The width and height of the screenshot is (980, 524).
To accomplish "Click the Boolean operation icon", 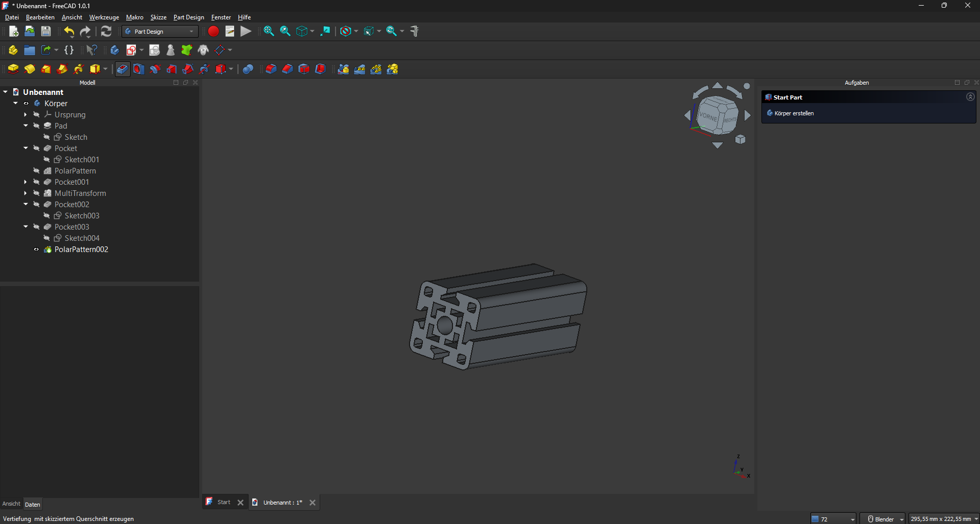I will pyautogui.click(x=248, y=69).
